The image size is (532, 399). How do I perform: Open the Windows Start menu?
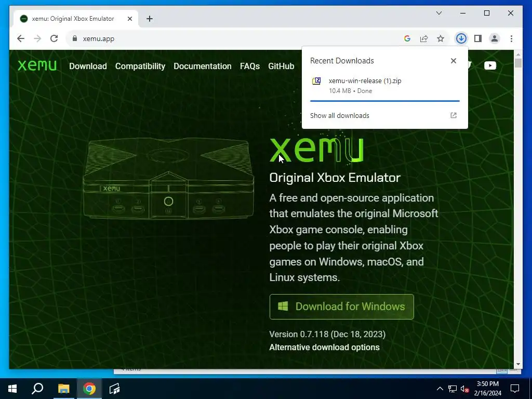(x=12, y=389)
